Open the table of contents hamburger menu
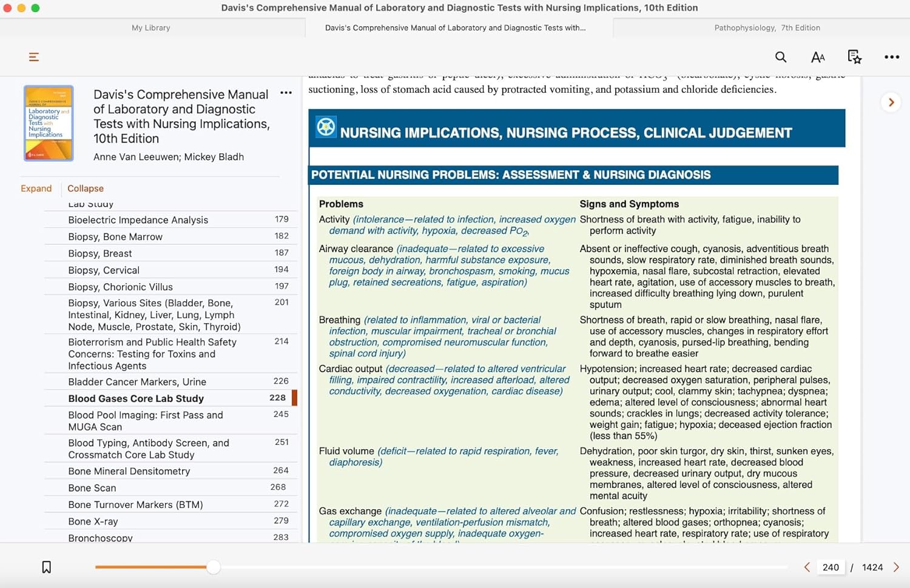The image size is (910, 588). click(x=34, y=57)
